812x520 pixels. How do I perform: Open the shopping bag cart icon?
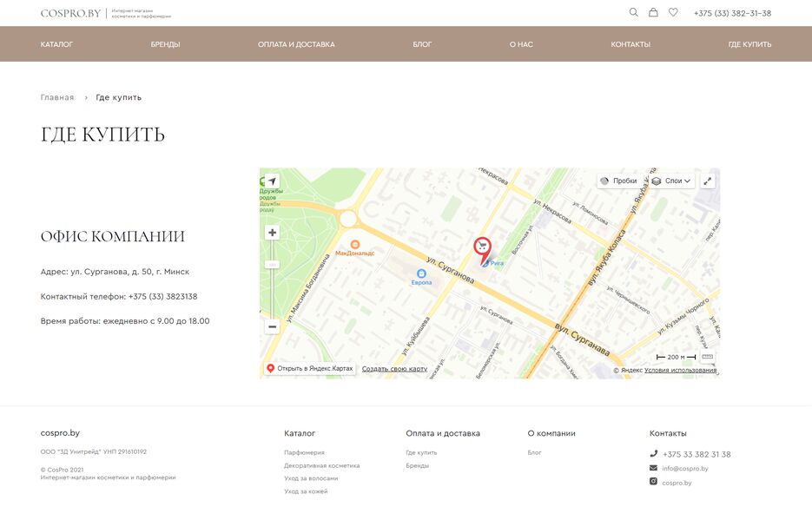[x=653, y=13]
